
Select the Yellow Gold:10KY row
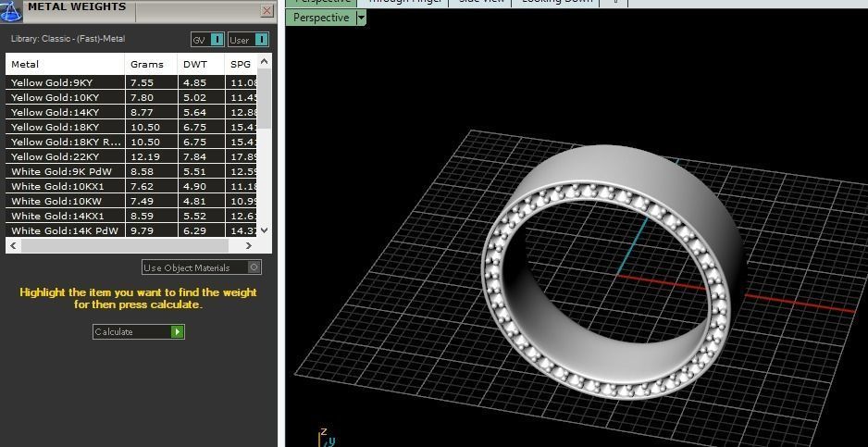coord(131,97)
